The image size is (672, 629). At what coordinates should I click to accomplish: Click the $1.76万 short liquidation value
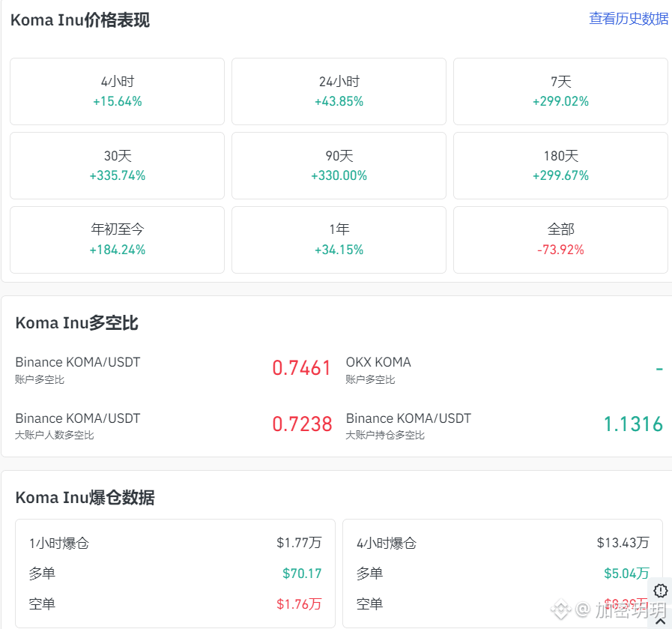click(x=299, y=604)
